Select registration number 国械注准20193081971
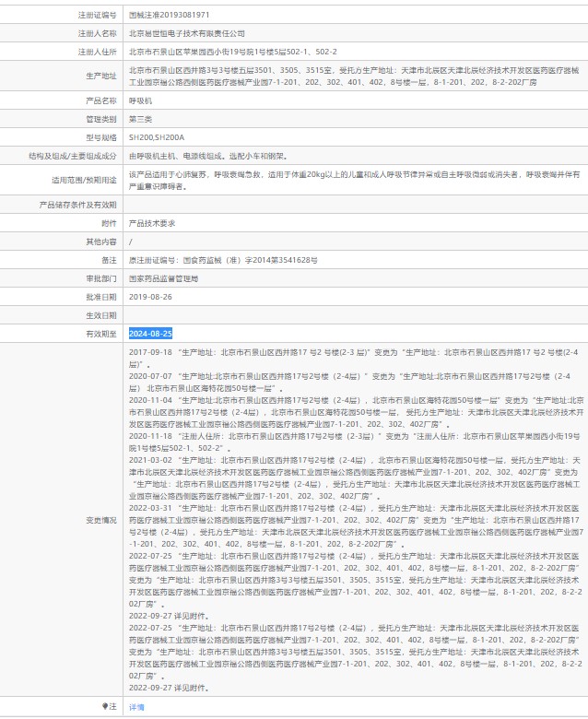 [169, 15]
